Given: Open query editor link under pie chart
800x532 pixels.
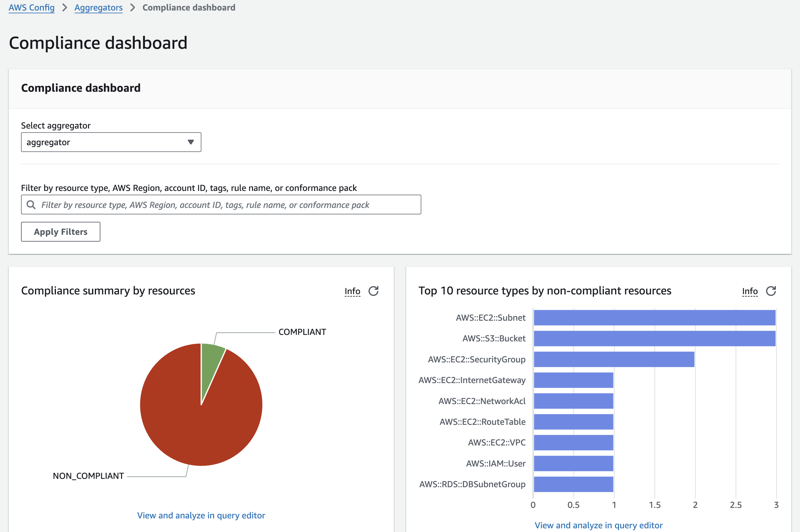Looking at the screenshot, I should [201, 515].
